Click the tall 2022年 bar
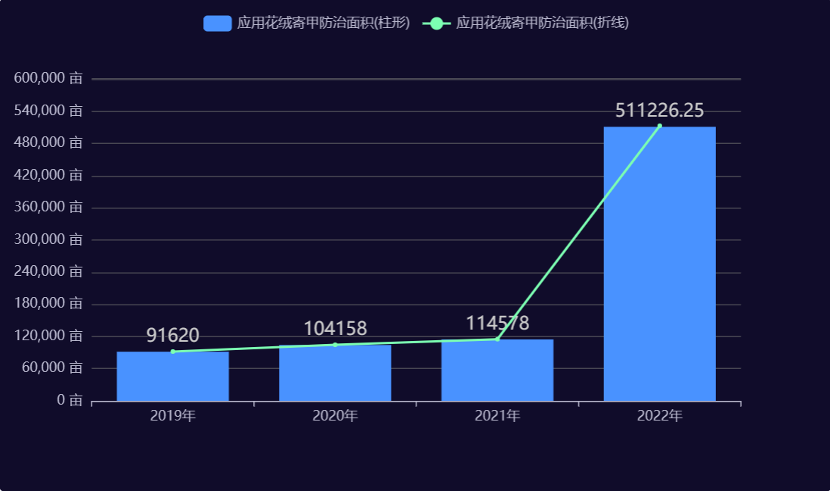 659,264
